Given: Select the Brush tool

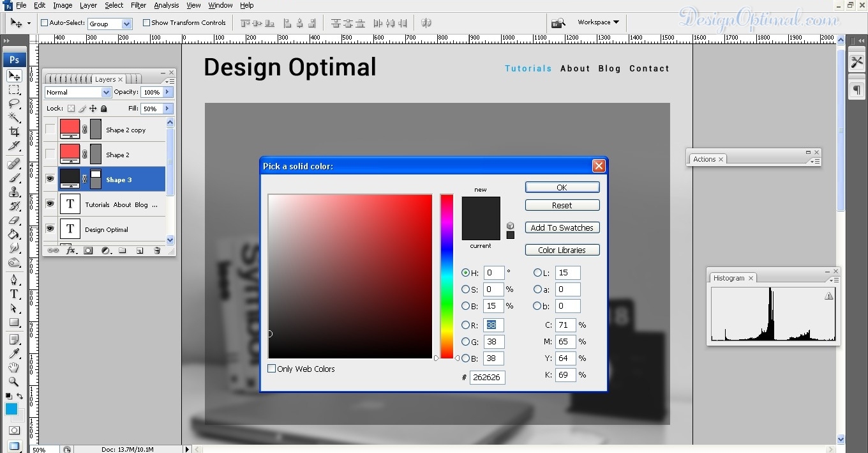Looking at the screenshot, I should click(14, 178).
